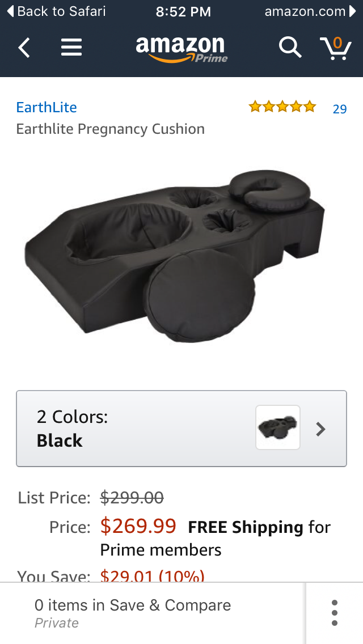The width and height of the screenshot is (363, 644).
Task: Open the 0 items in Save & Compare bar
Action: point(153,613)
